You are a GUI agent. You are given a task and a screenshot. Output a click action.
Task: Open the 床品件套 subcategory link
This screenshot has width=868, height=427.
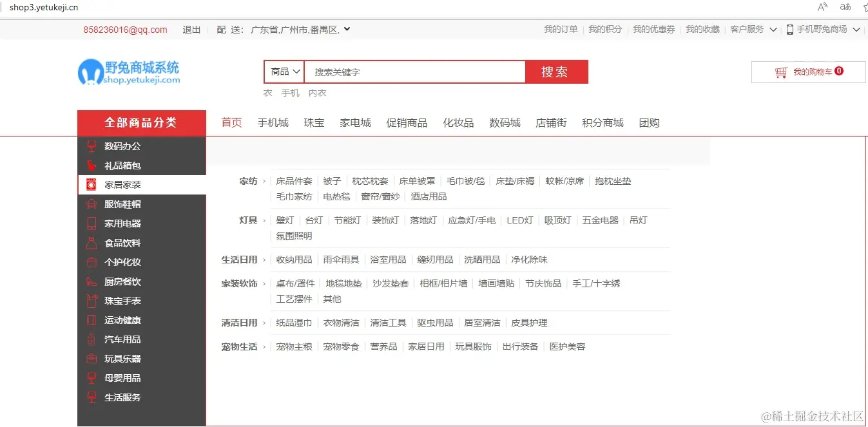point(294,182)
